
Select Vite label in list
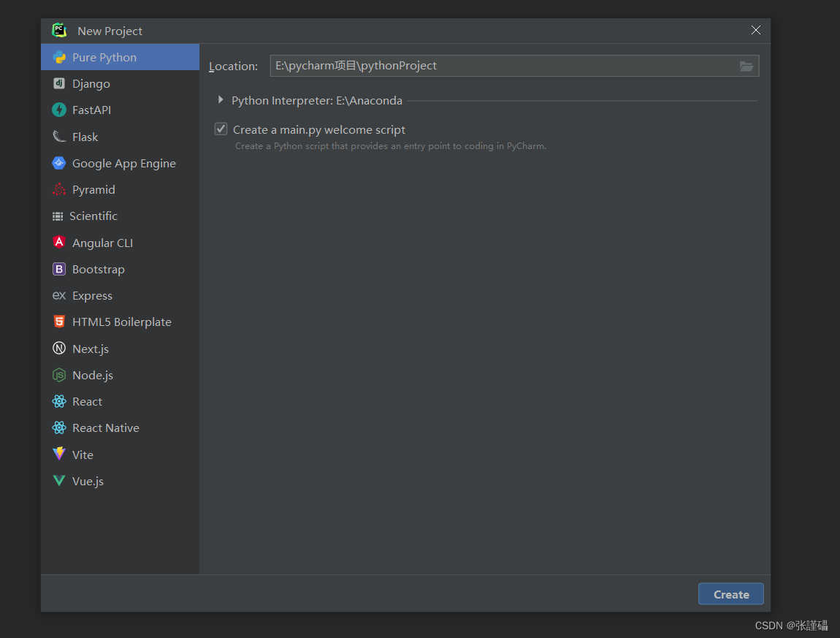pyautogui.click(x=83, y=455)
